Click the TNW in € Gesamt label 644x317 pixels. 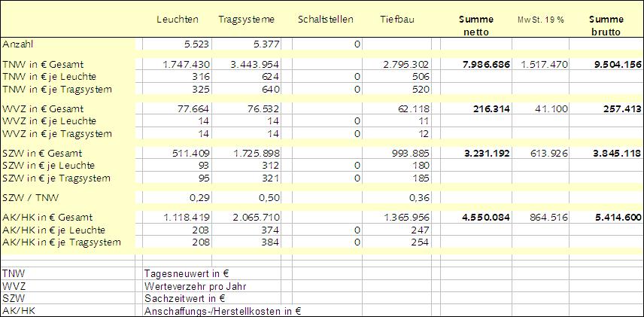point(43,65)
